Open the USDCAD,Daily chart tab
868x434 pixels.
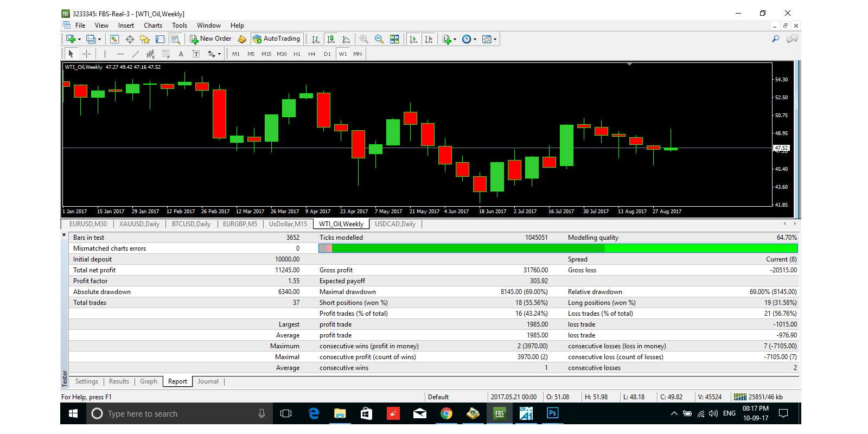[x=395, y=224]
